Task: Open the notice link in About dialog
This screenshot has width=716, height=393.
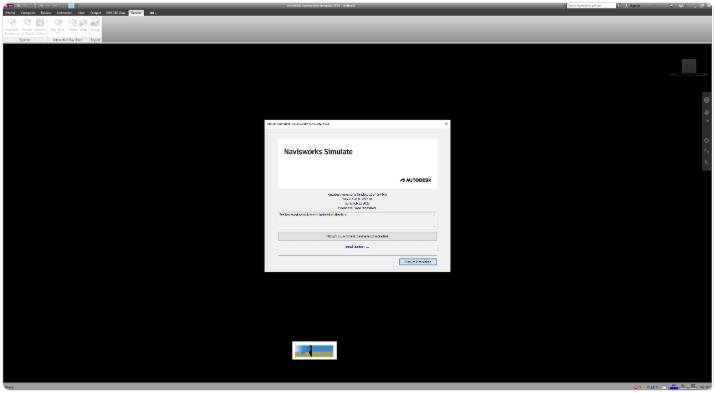Action: click(x=357, y=247)
